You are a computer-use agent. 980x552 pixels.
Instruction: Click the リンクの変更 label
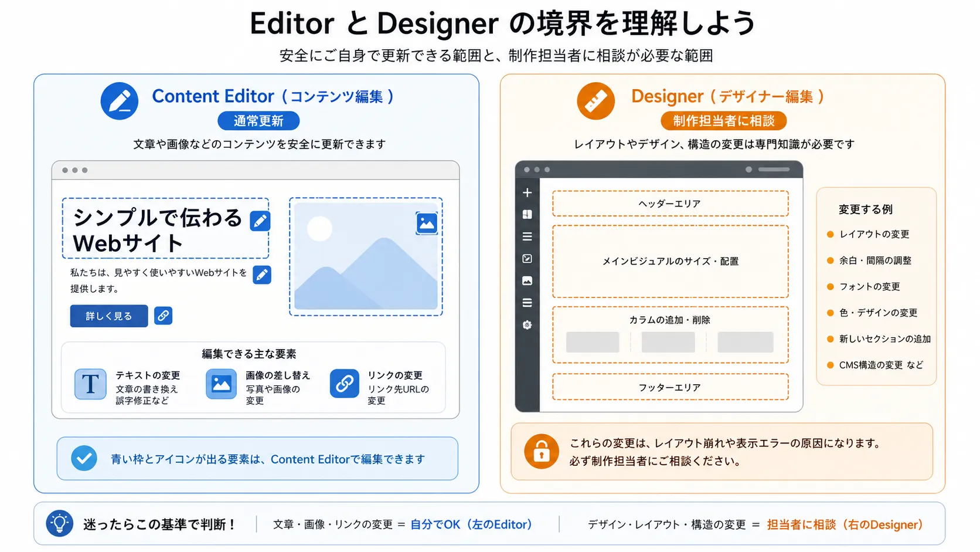coord(395,375)
